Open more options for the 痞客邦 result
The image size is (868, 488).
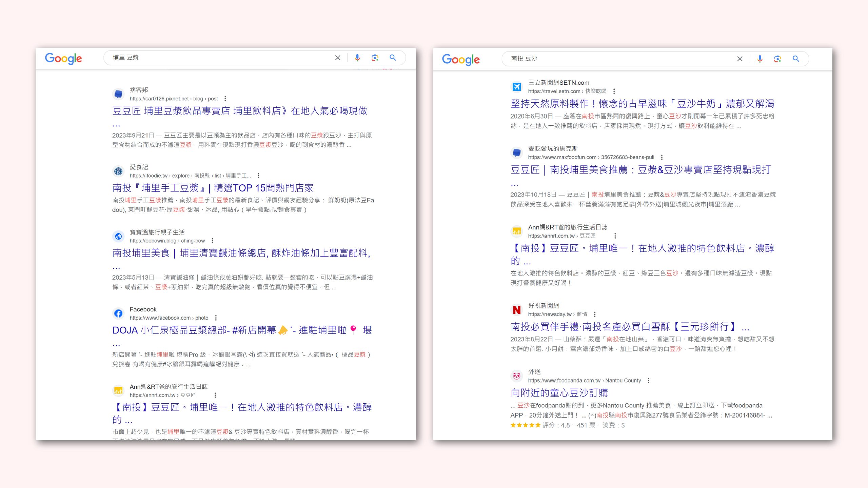[225, 99]
